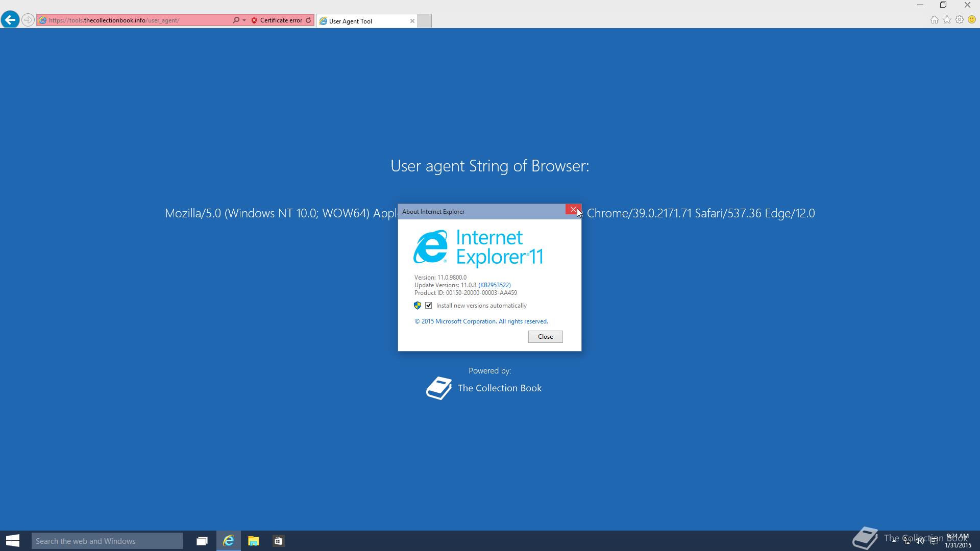This screenshot has height=551, width=980.
Task: Refresh the page with the reload icon
Action: pos(308,20)
